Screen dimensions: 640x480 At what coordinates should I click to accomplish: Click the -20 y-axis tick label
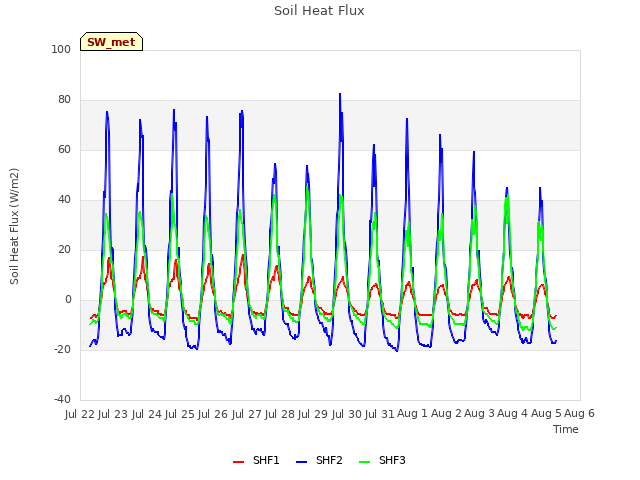point(62,350)
